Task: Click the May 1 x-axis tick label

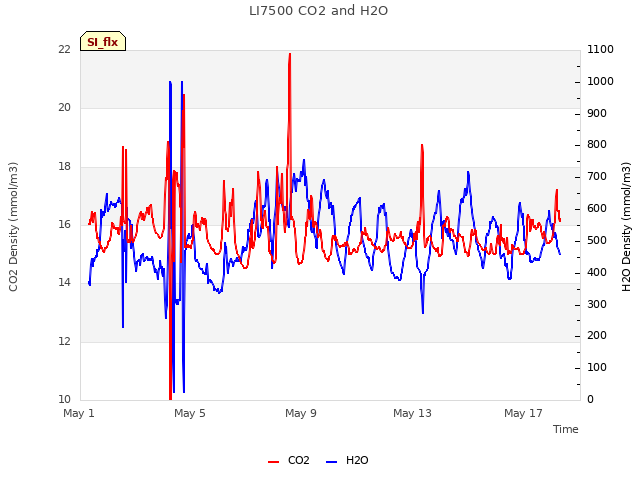Action: click(x=79, y=413)
